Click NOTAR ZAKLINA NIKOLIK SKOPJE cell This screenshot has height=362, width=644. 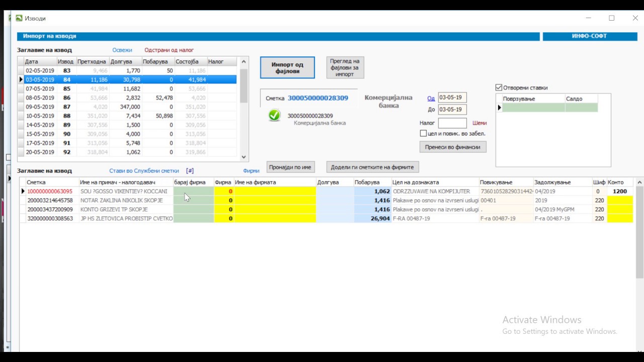[126, 201]
